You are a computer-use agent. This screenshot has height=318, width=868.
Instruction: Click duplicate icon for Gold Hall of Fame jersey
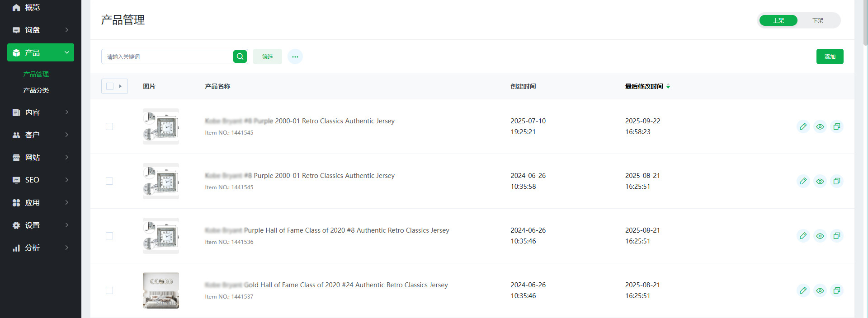coord(836,290)
